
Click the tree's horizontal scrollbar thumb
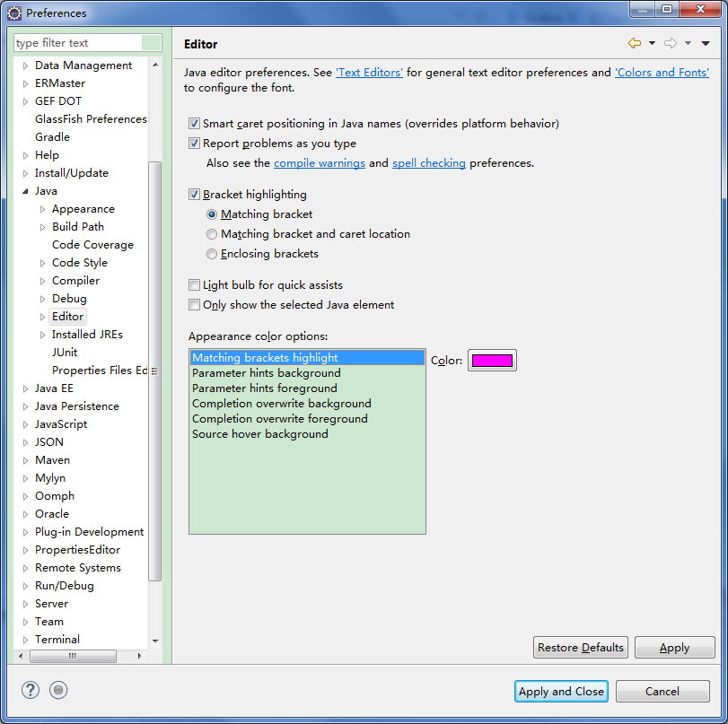[73, 656]
